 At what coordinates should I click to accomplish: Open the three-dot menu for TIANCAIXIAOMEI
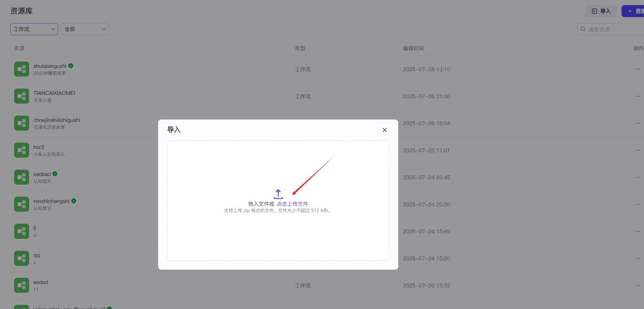tap(638, 96)
